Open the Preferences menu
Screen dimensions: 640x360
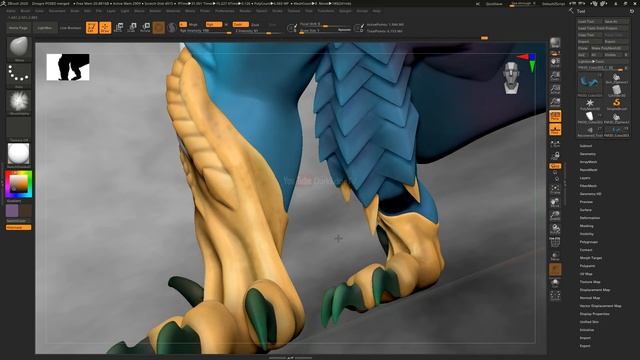(225, 11)
